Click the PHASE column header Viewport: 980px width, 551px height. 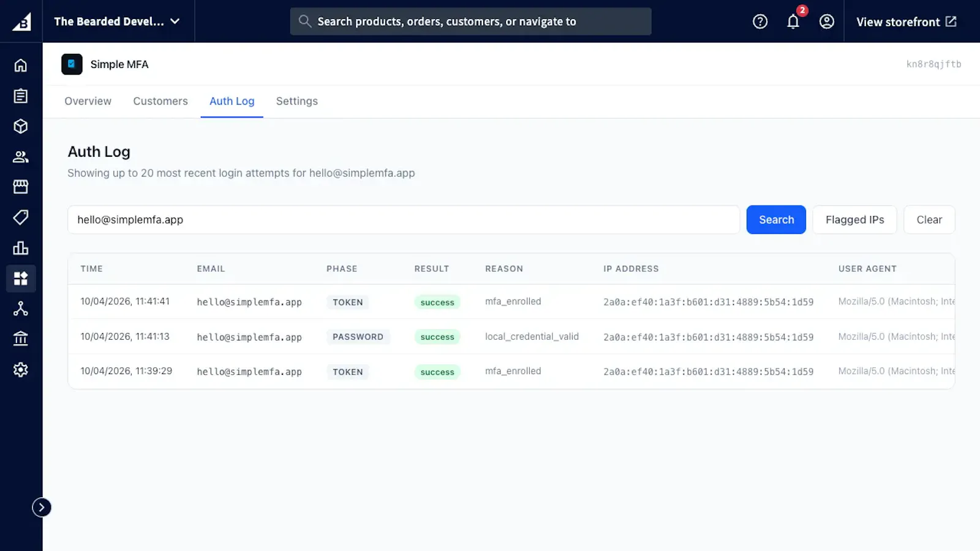pos(342,269)
